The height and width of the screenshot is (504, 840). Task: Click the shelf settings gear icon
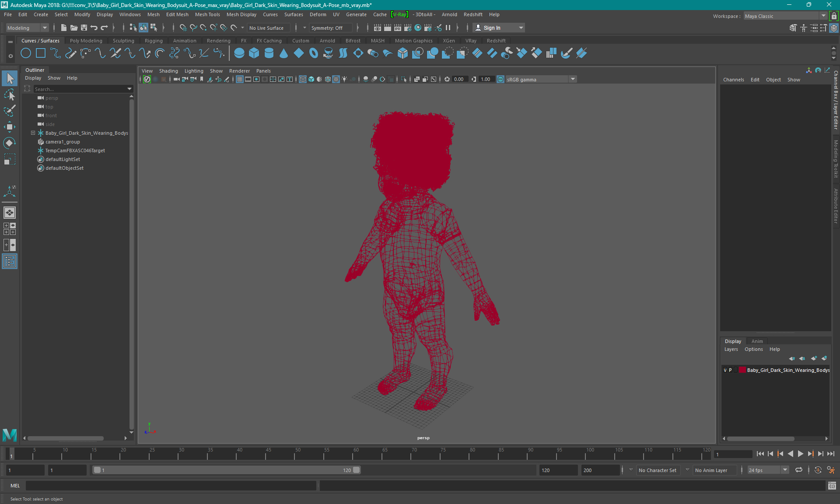point(10,56)
